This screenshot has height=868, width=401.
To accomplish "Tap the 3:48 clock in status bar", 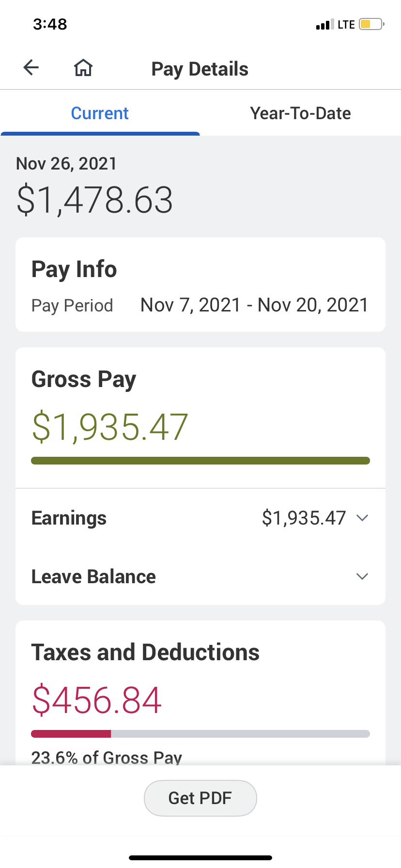I will tap(50, 24).
